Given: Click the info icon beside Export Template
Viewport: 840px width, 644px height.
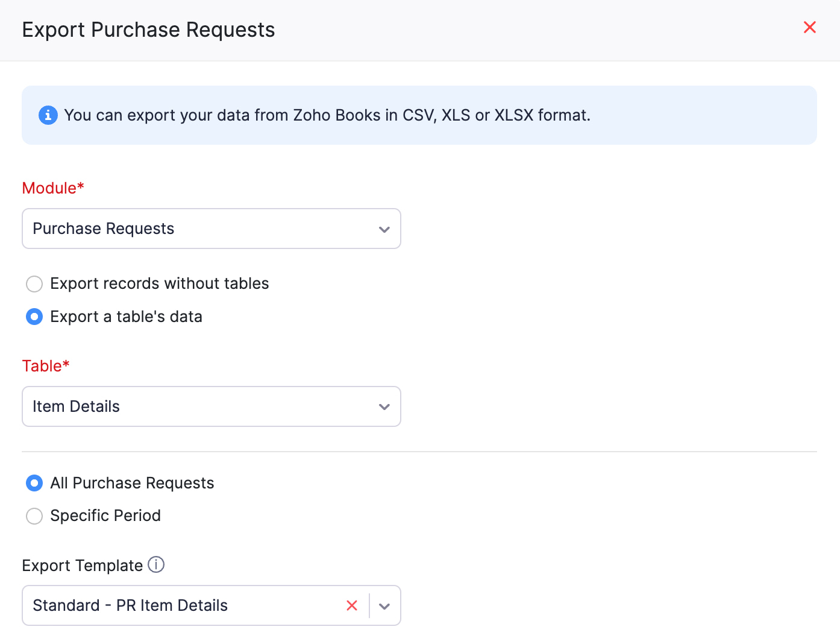Looking at the screenshot, I should point(156,565).
